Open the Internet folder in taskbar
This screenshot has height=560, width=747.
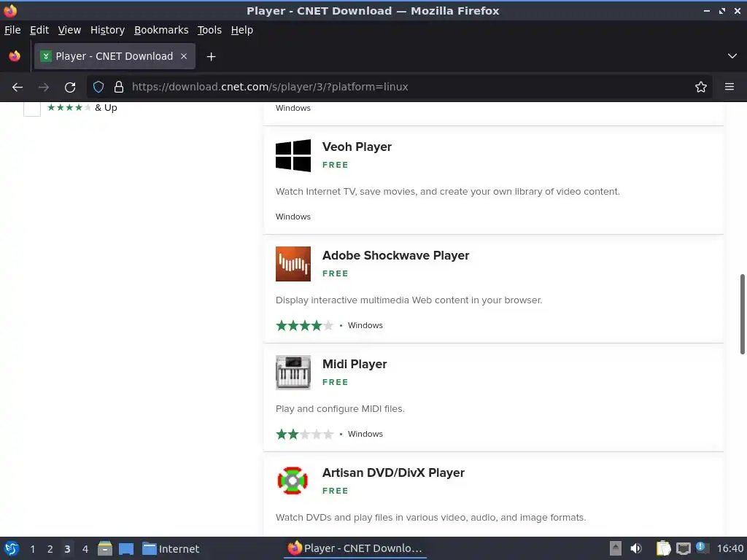[x=171, y=549]
